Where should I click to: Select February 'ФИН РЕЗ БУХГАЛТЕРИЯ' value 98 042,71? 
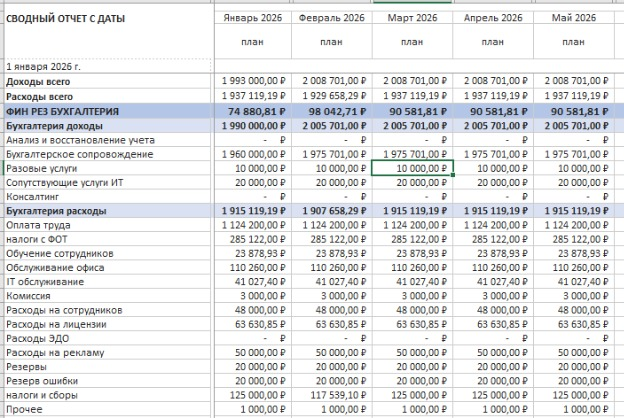pyautogui.click(x=332, y=111)
